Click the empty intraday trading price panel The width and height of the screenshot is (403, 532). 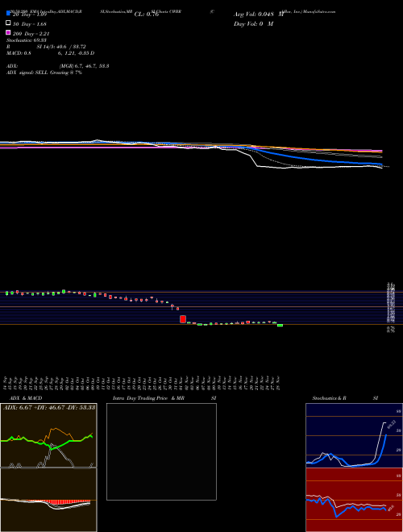coord(161,451)
